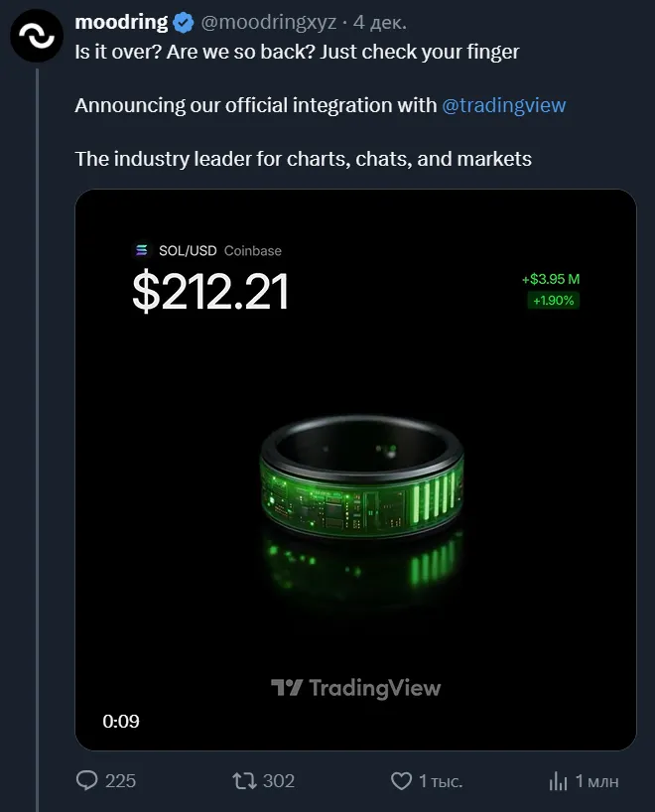Screen dimensions: 655x812
Task: Open view analytics bar chart icon
Action: pyautogui.click(x=559, y=781)
